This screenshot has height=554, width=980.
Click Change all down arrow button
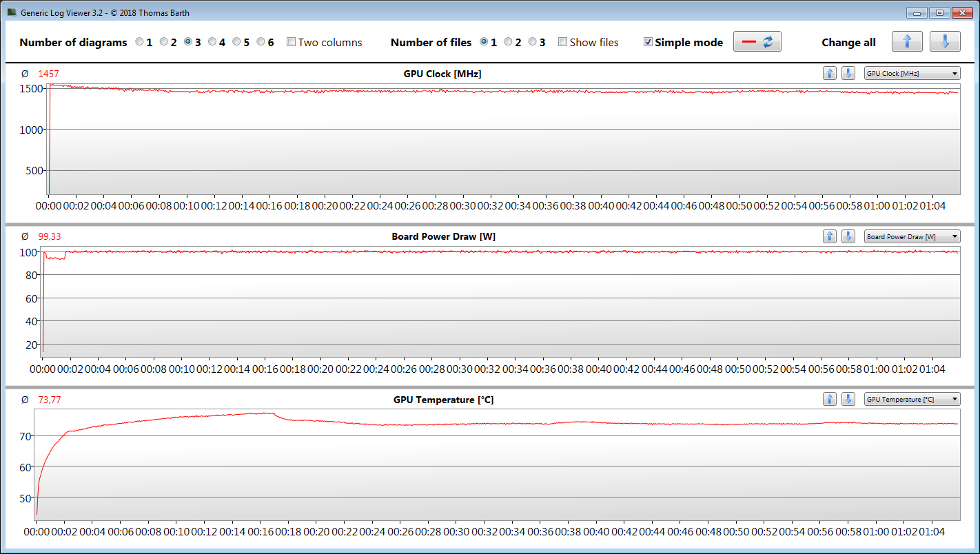[945, 42]
